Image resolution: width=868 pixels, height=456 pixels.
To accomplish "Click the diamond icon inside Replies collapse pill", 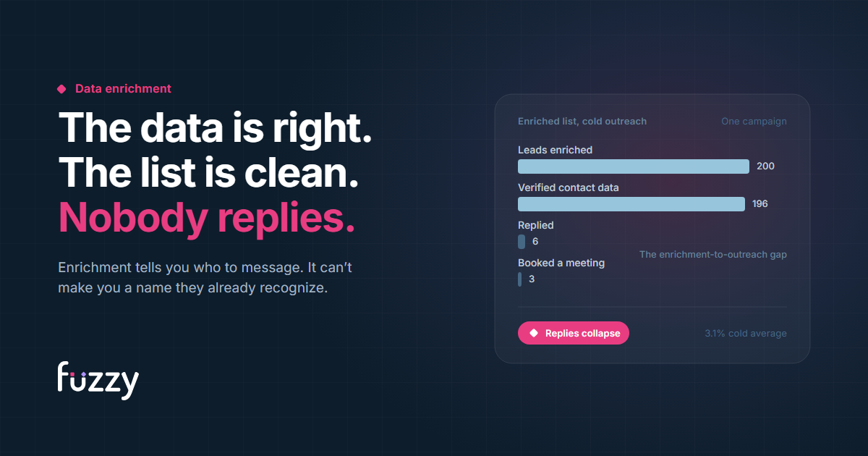I will [534, 333].
